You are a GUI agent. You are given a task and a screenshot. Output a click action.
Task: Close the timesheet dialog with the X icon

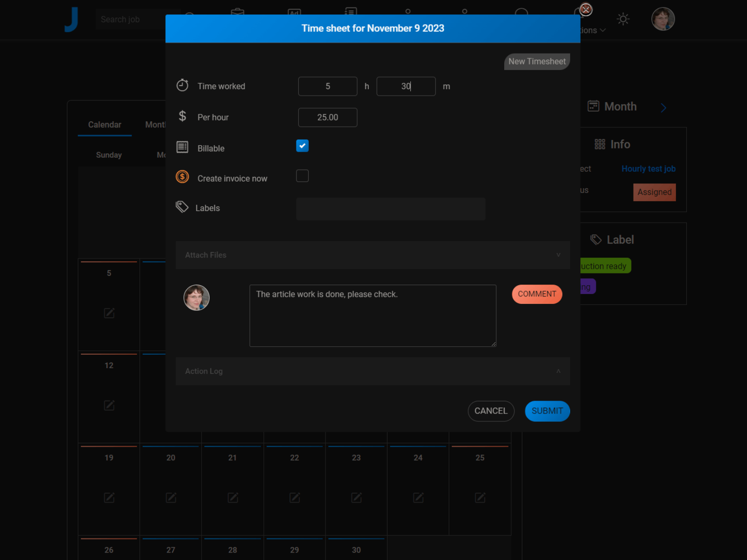click(585, 9)
